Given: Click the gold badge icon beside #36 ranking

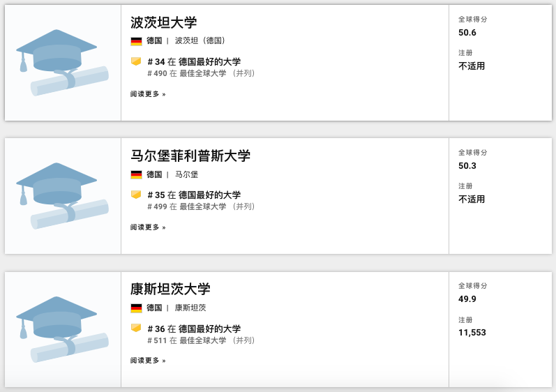Looking at the screenshot, I should tap(136, 328).
